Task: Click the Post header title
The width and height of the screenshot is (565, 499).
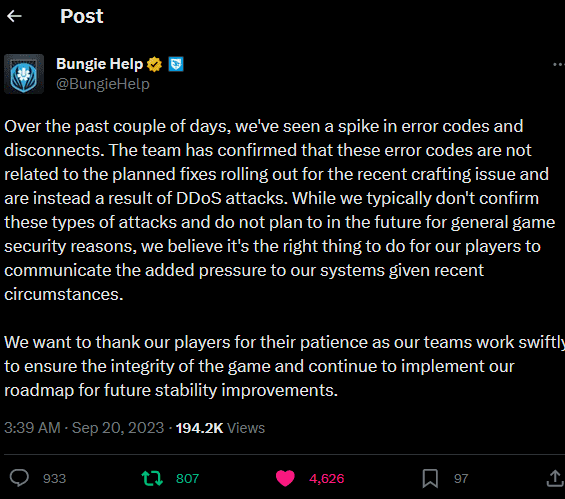Action: click(82, 16)
